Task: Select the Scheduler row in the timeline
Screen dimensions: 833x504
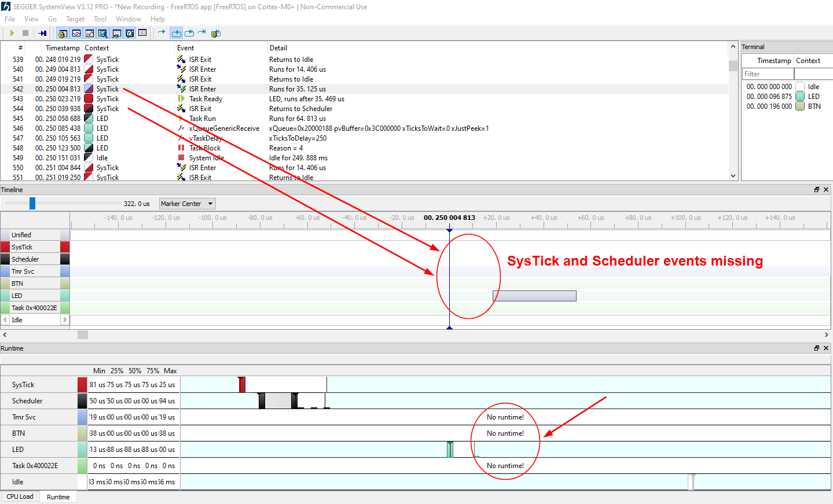Action: [35, 259]
